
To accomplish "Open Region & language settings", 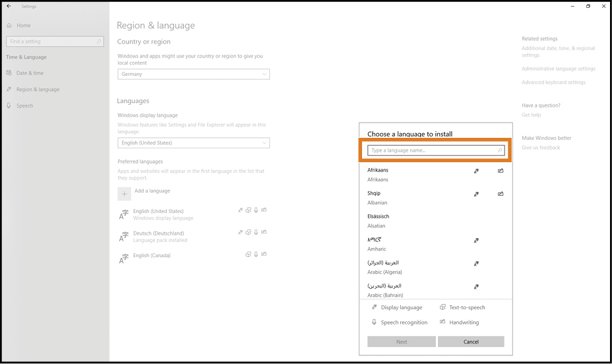I will [x=38, y=89].
